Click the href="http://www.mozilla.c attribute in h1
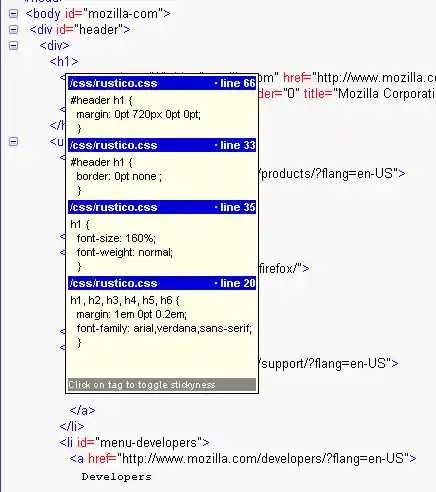Image resolution: width=436 pixels, height=492 pixels. [359, 78]
